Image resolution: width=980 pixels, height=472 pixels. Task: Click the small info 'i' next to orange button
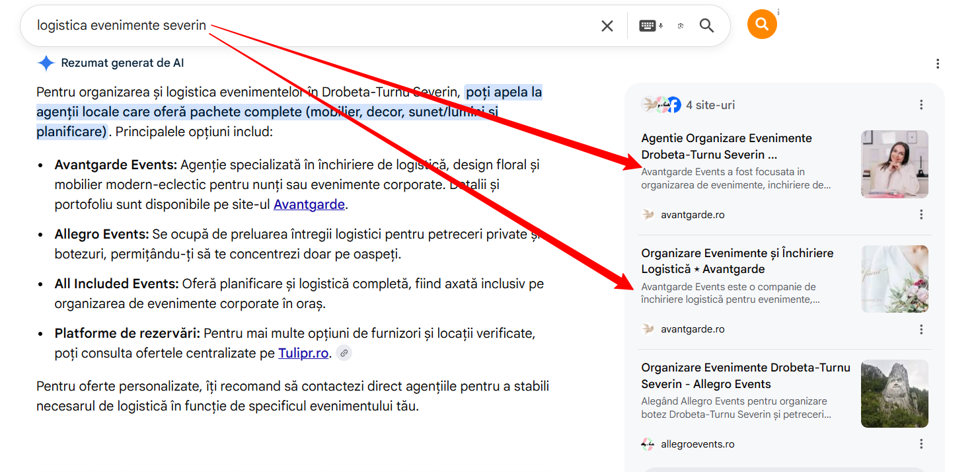coord(778,12)
